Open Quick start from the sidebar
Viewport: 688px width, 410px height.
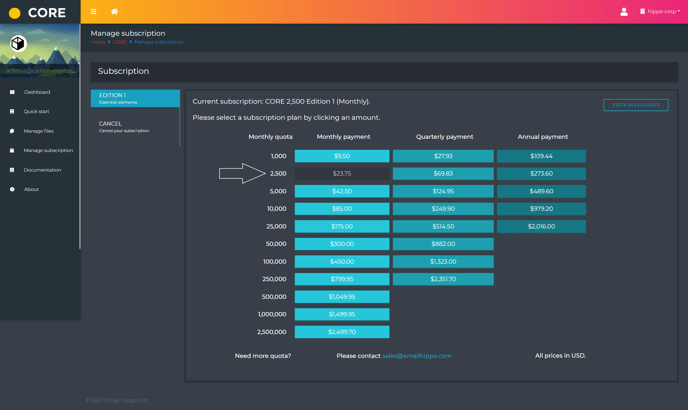click(x=36, y=111)
